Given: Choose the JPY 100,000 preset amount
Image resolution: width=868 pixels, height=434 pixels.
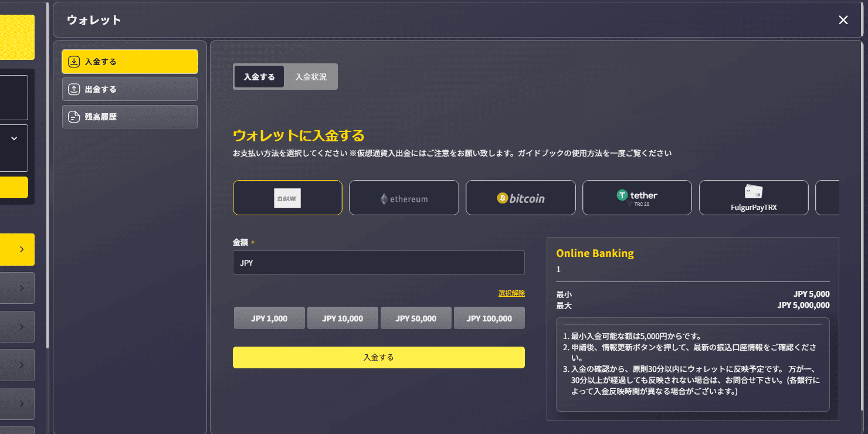Looking at the screenshot, I should 489,318.
